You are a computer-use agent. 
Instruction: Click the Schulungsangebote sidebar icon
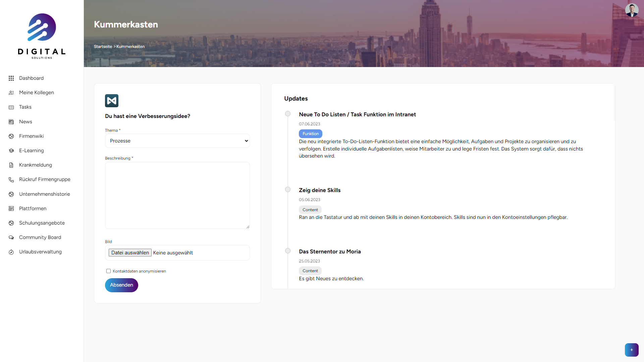point(11,223)
